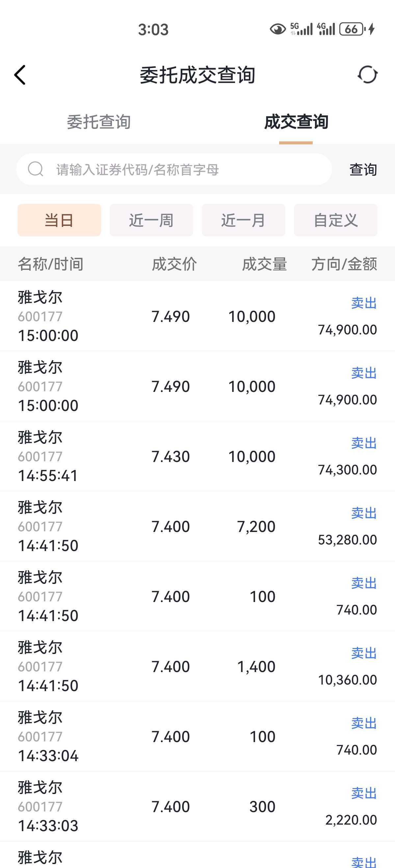395x868 pixels.
Task: Switch to the 委托查询 tab
Action: [98, 122]
